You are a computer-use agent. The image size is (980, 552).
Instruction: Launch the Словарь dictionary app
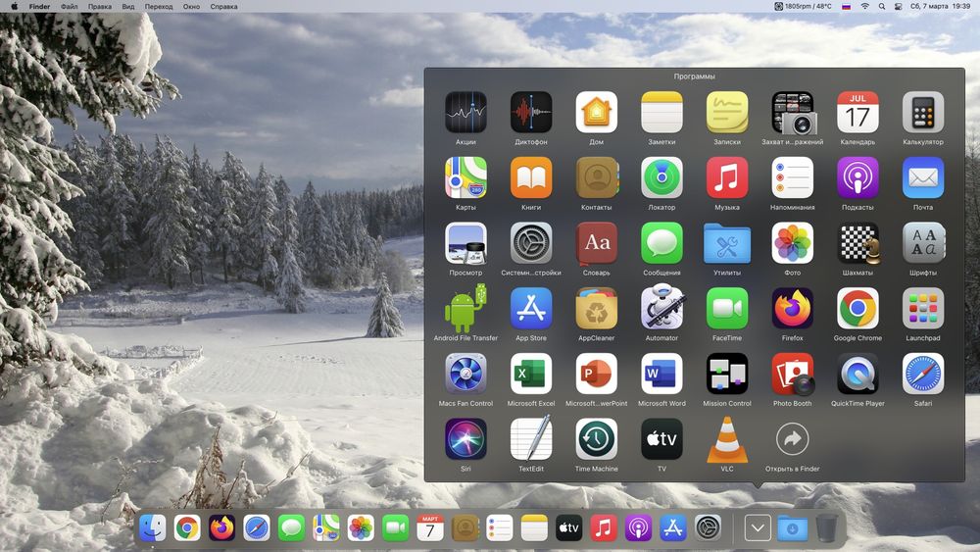(x=596, y=243)
